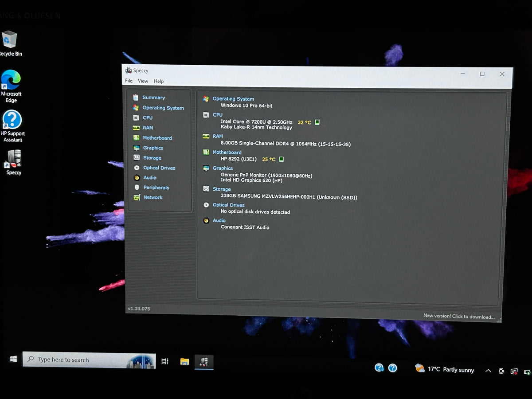Open Motherboard section in sidebar
This screenshot has height=399, width=532.
157,138
